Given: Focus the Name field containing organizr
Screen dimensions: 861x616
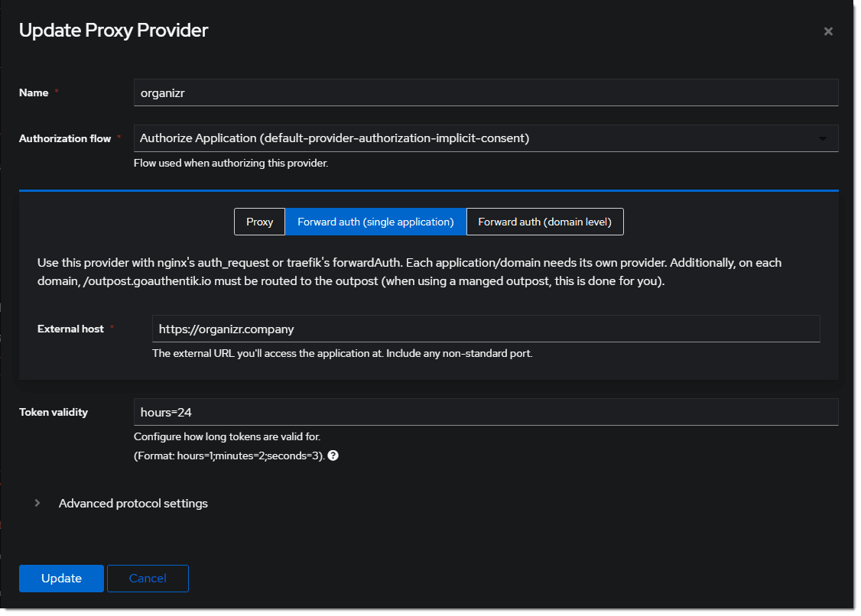Looking at the screenshot, I should coord(486,92).
